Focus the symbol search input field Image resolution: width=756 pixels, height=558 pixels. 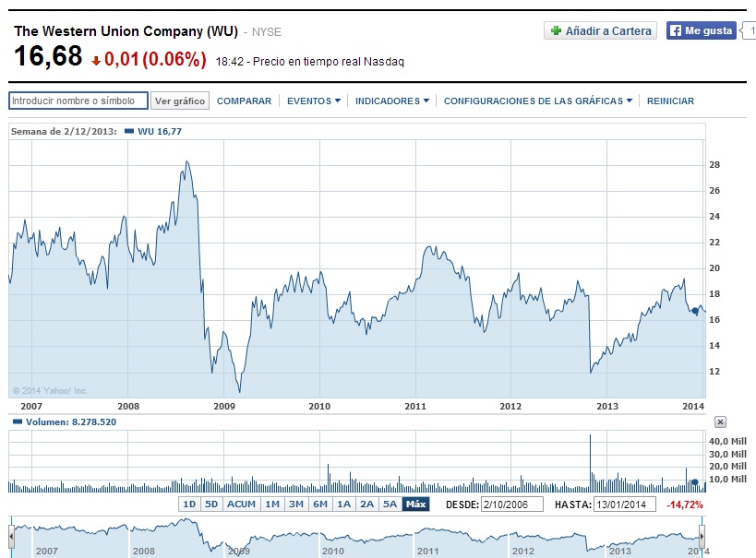pyautogui.click(x=78, y=101)
